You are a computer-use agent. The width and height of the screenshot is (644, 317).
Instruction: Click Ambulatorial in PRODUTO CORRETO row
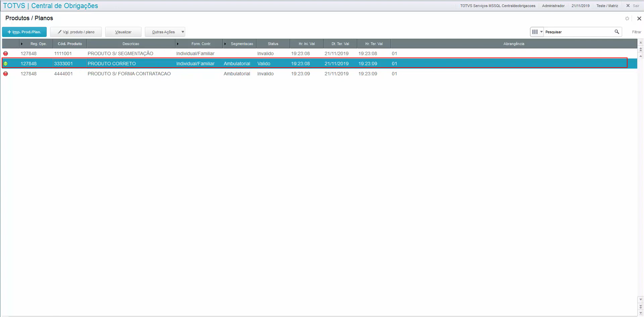[237, 64]
